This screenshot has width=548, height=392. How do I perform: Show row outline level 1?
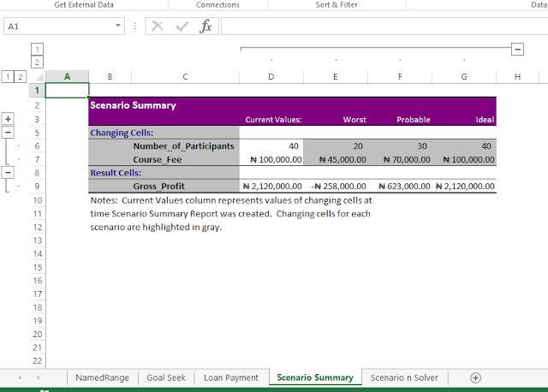(8, 76)
